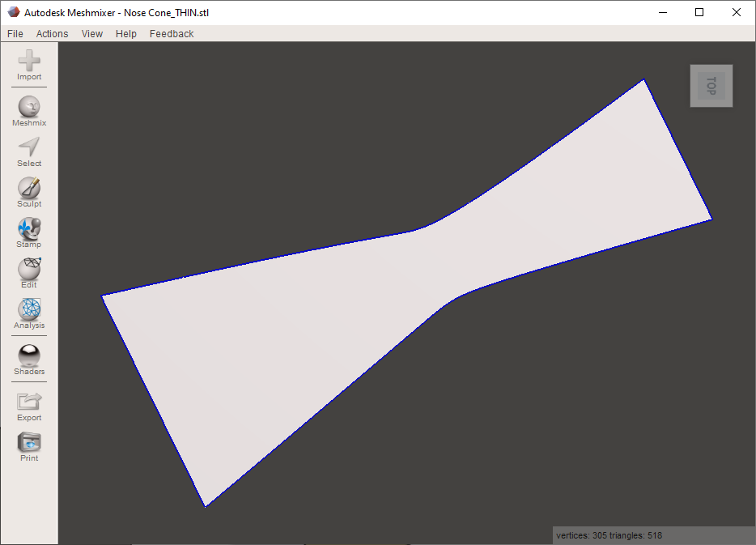
Task: Open the Edit tools panel
Action: [29, 274]
